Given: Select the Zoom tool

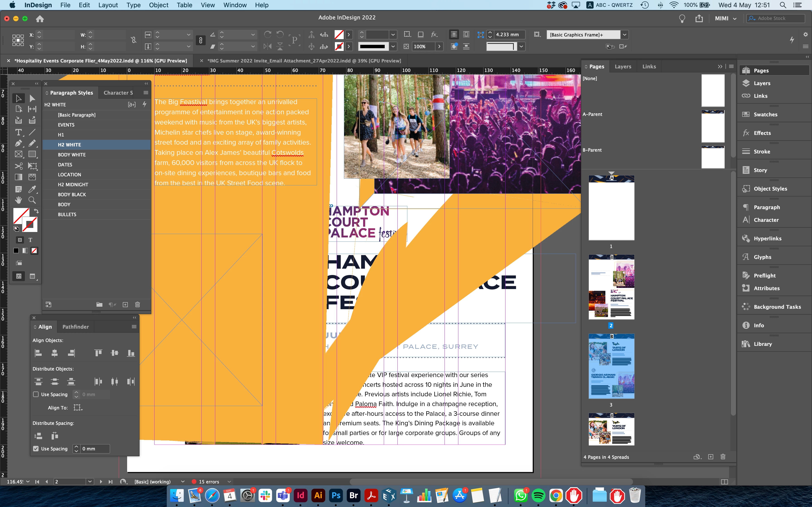Looking at the screenshot, I should click(x=32, y=200).
